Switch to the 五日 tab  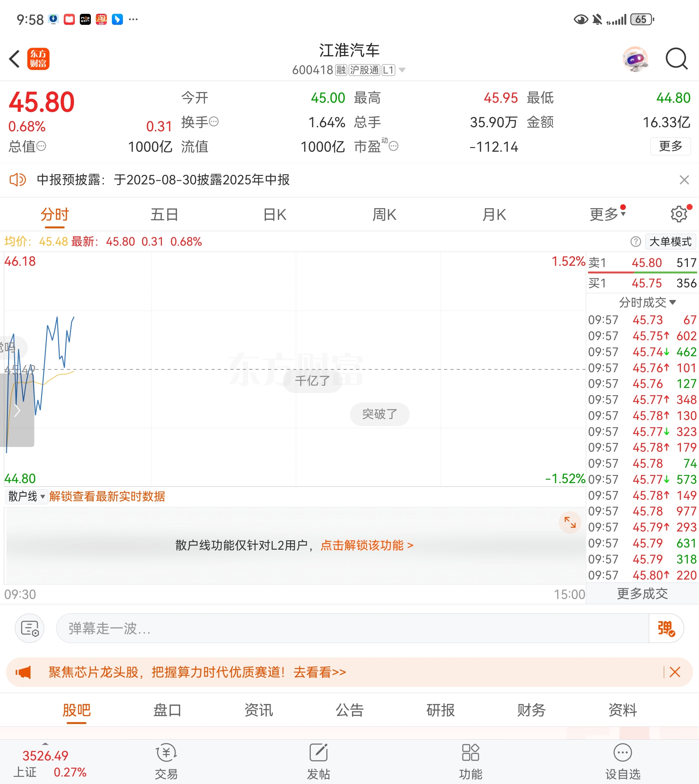coord(164,214)
